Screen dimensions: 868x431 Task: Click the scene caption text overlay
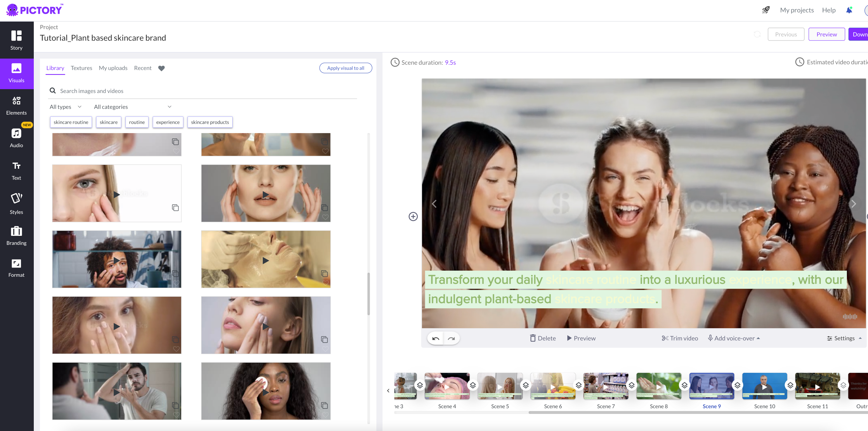click(x=635, y=289)
